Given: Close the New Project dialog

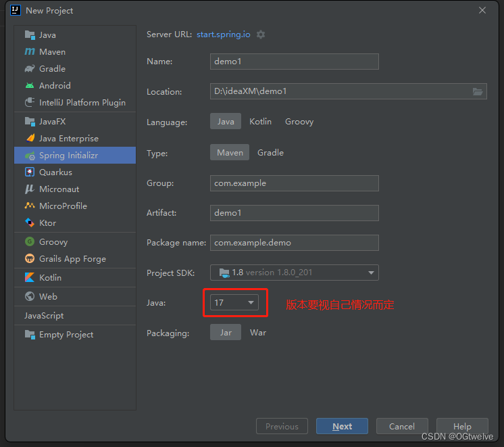Looking at the screenshot, I should (x=482, y=10).
